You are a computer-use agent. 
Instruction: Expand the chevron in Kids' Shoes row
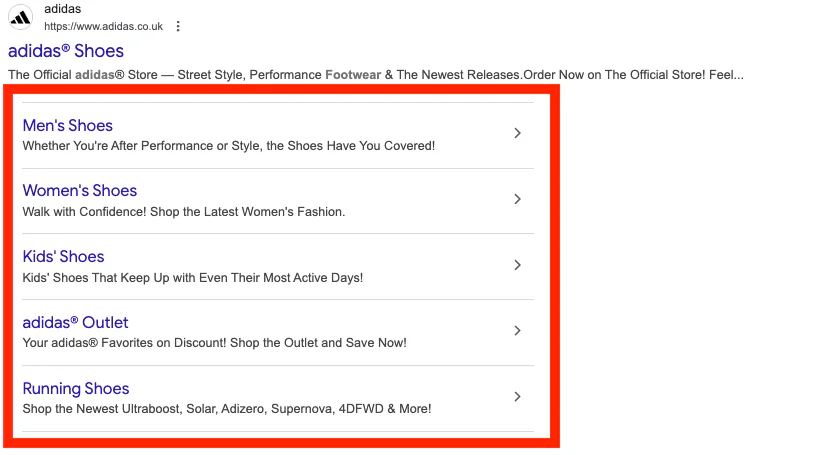click(517, 265)
